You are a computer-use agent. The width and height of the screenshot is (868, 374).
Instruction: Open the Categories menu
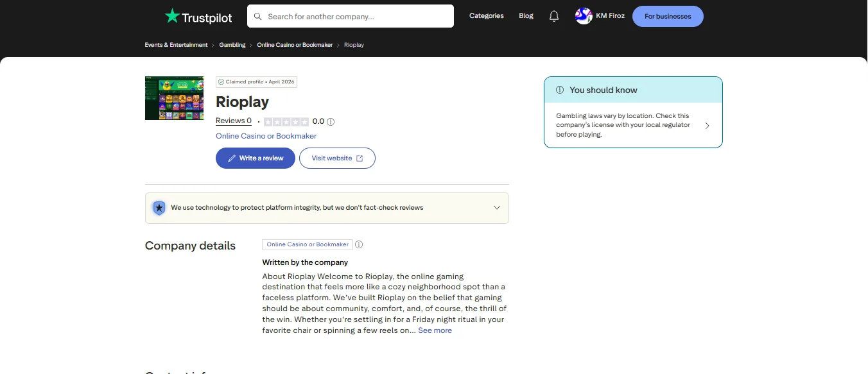click(487, 16)
